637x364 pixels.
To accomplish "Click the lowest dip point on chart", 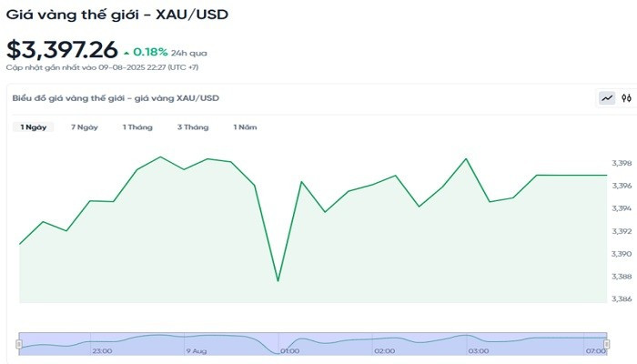I will click(278, 280).
